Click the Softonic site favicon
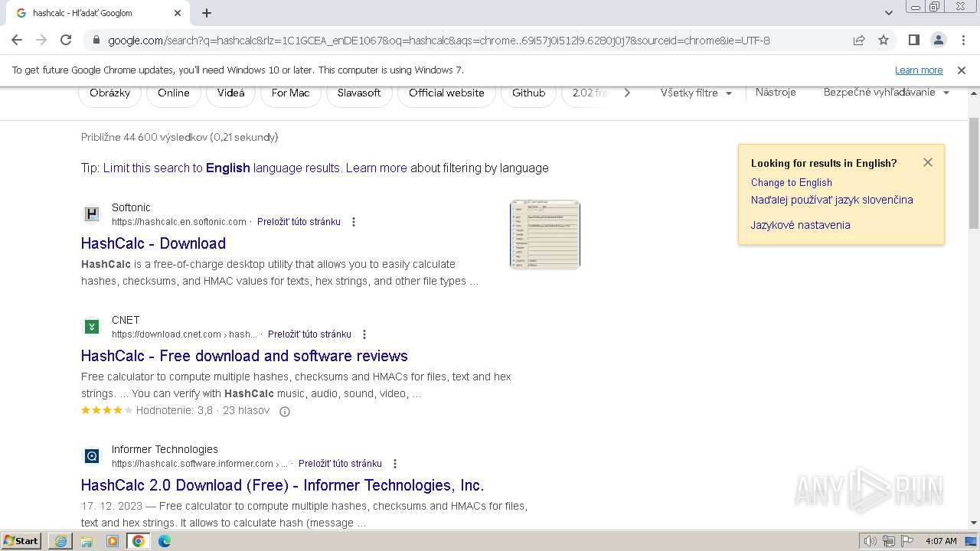 (x=92, y=214)
